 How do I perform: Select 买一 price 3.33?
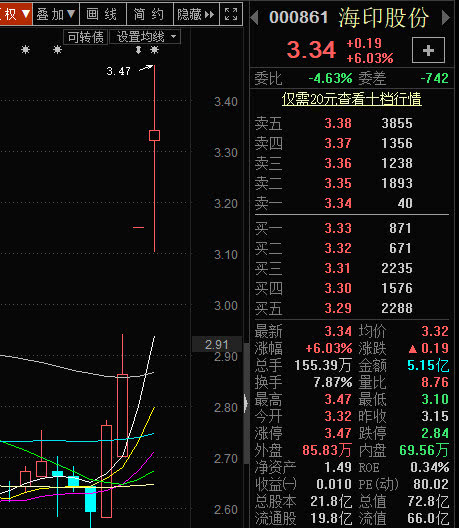tap(338, 228)
